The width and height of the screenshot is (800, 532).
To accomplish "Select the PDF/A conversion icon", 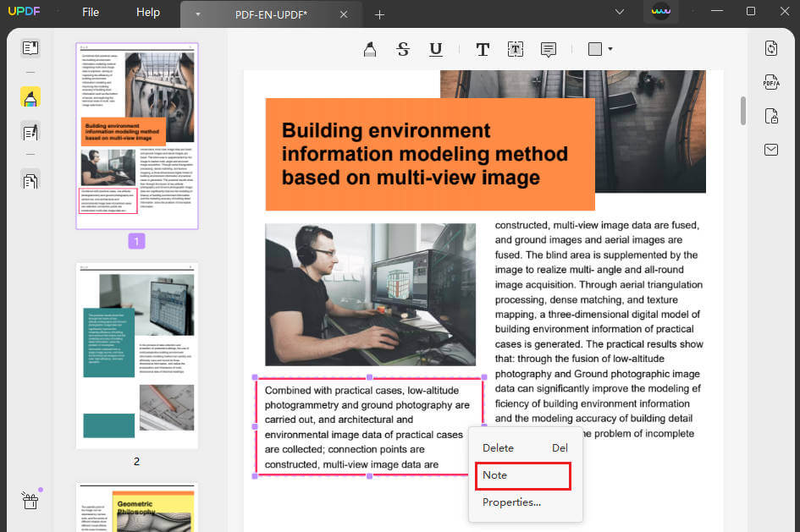I will [771, 81].
